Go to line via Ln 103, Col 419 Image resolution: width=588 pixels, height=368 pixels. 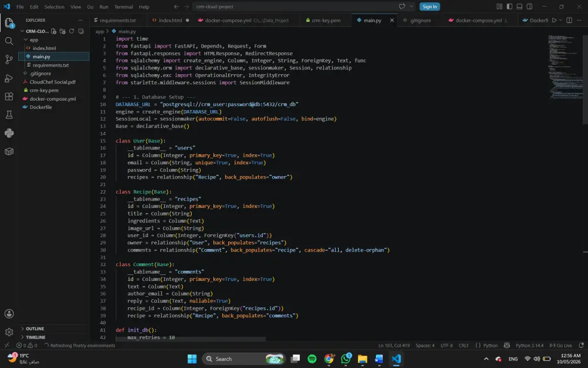click(x=394, y=346)
